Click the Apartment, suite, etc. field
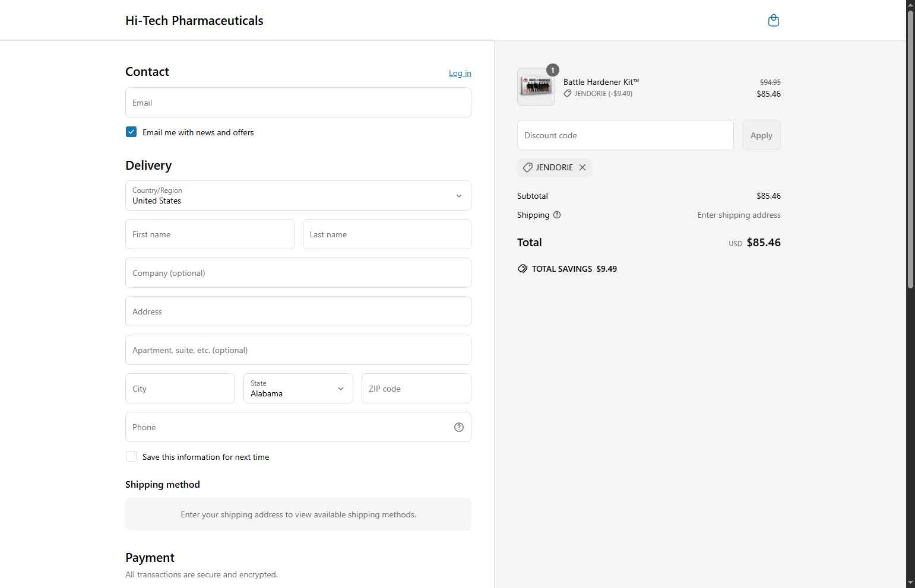The width and height of the screenshot is (915, 588). tap(298, 350)
